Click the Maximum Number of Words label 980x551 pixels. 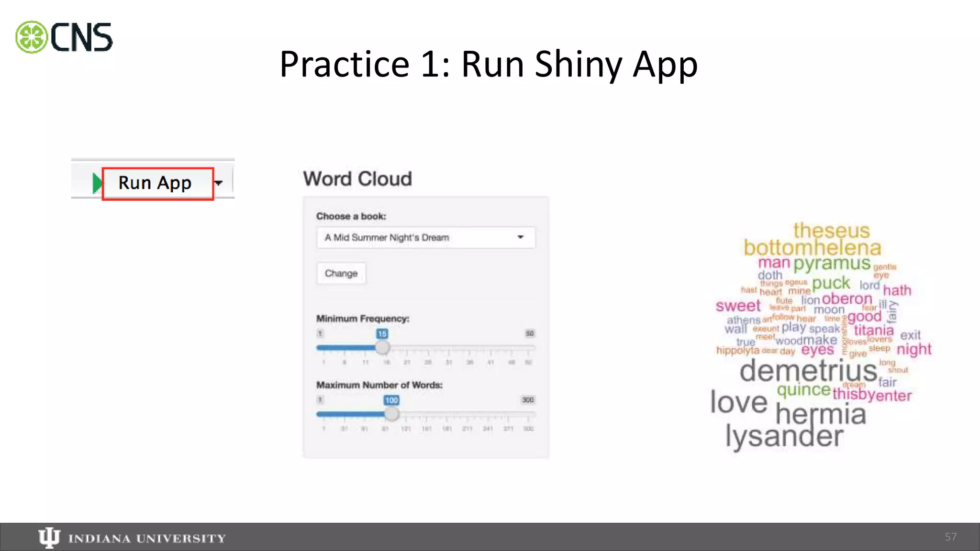pos(379,385)
